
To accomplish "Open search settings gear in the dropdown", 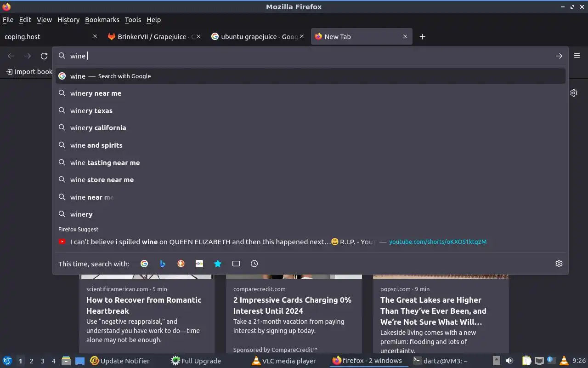I will (x=559, y=264).
